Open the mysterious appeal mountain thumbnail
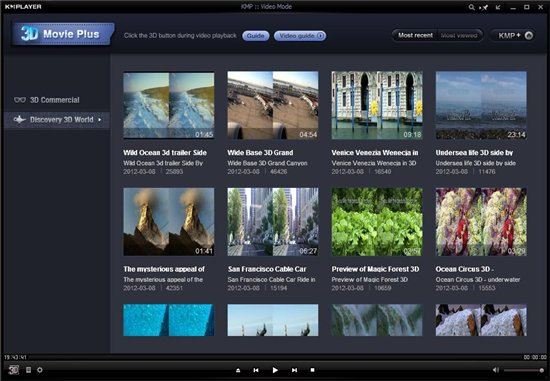The width and height of the screenshot is (550, 381). pyautogui.click(x=169, y=222)
